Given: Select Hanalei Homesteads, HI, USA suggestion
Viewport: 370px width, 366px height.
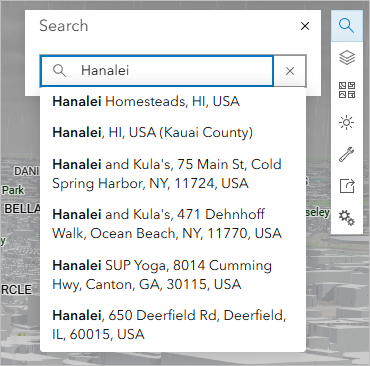Looking at the screenshot, I should tap(173, 101).
